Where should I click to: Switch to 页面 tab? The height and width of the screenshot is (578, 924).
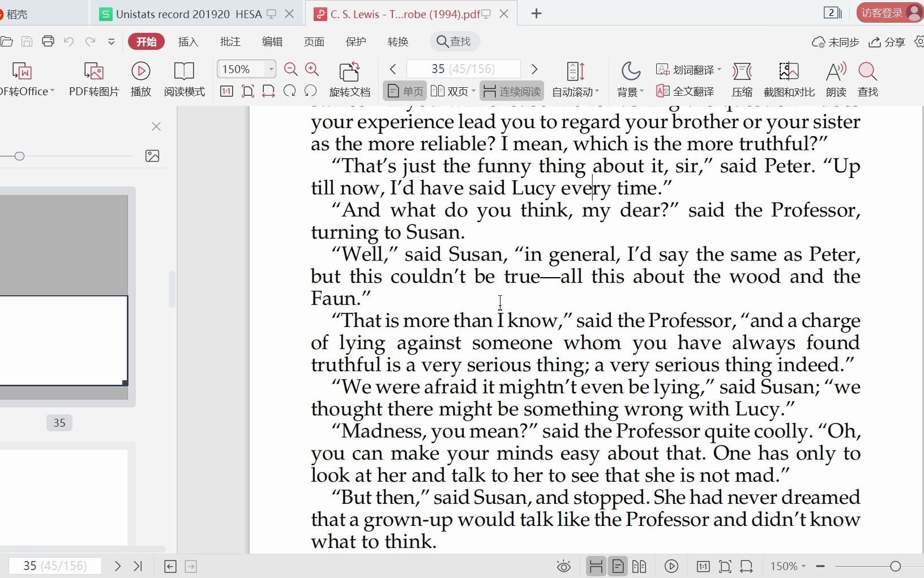point(314,41)
